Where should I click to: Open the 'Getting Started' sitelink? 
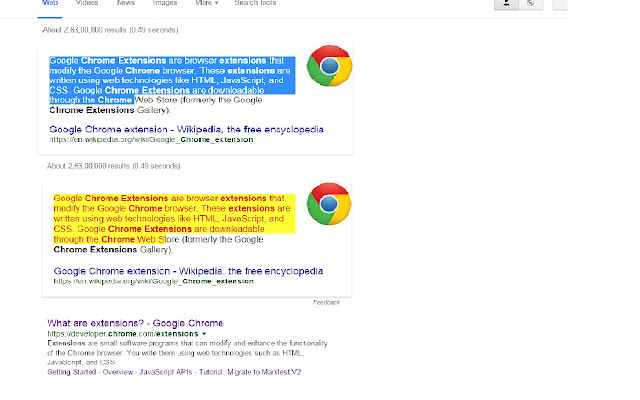tap(71, 372)
